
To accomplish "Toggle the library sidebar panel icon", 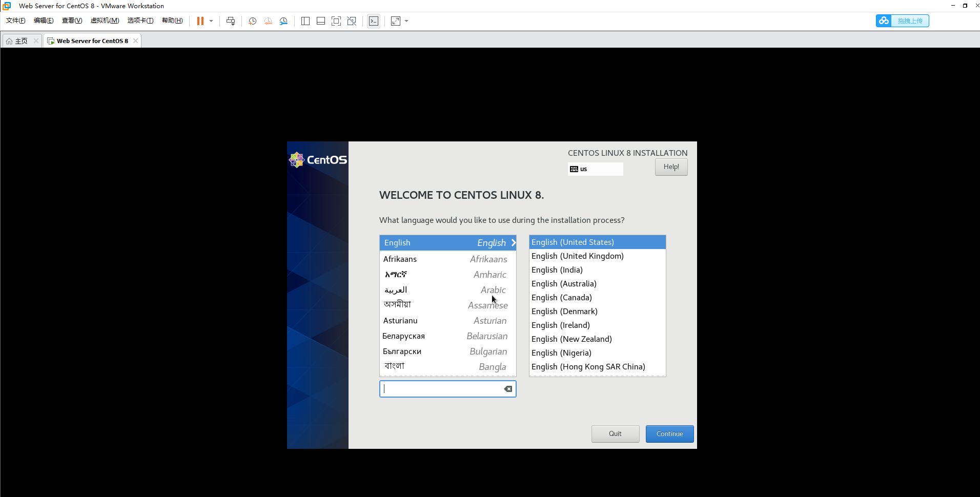I will pos(305,21).
